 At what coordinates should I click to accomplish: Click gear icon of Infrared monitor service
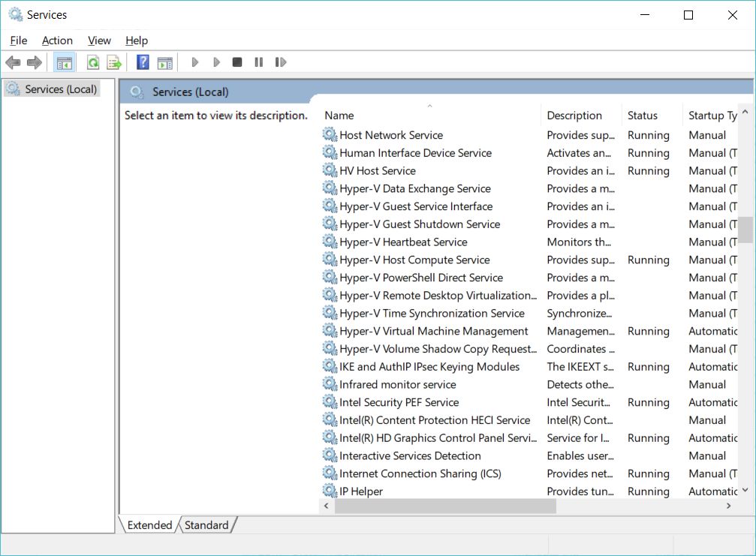coord(330,384)
